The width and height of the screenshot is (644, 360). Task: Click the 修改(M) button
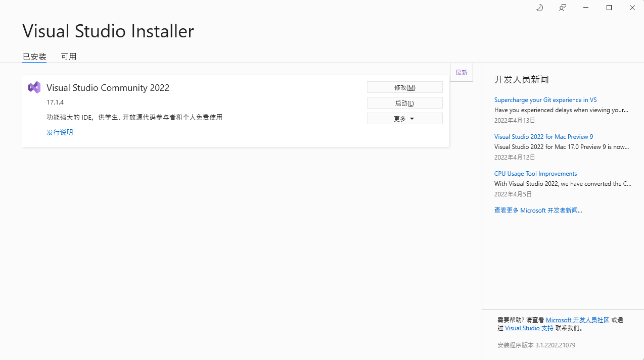tap(404, 87)
